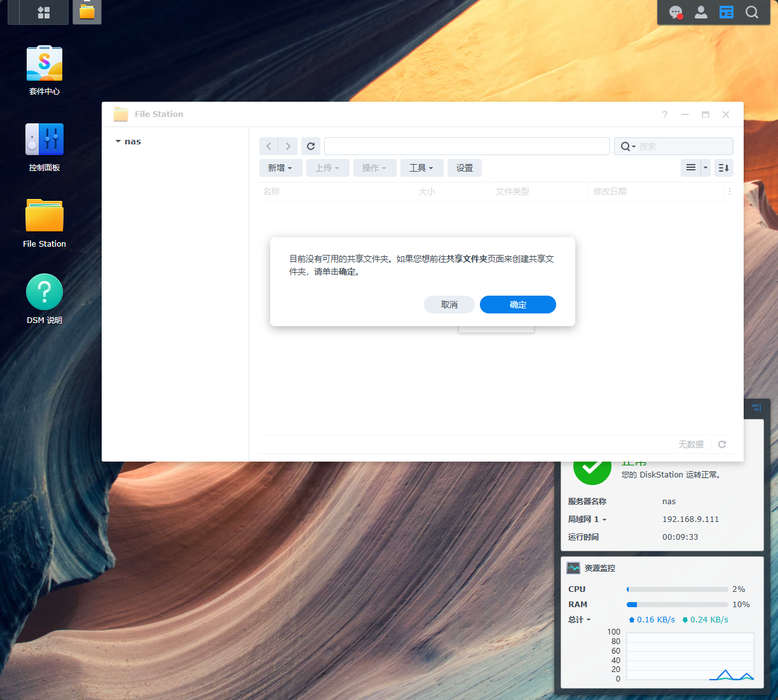This screenshot has width=778, height=700.
Task: Switch to list view mode
Action: point(691,168)
